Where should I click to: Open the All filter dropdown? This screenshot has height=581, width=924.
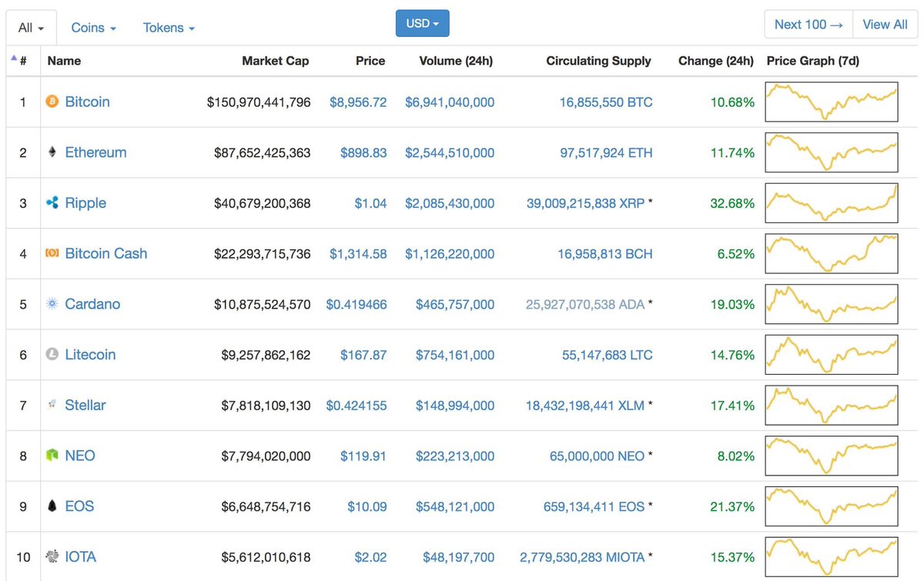click(x=31, y=28)
